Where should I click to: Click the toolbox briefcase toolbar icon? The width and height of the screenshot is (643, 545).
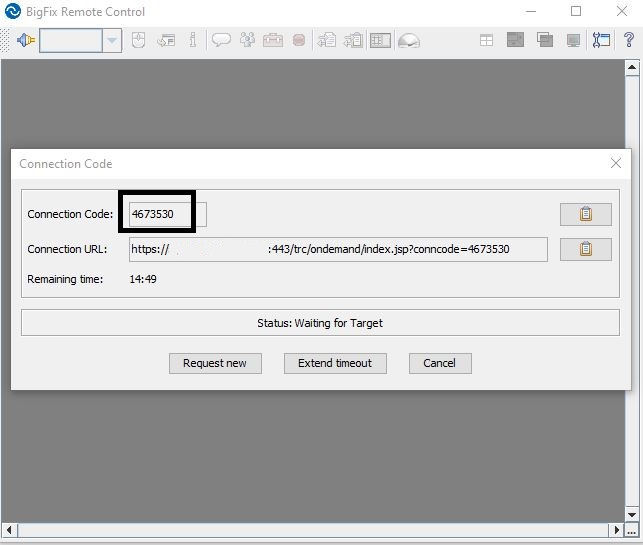click(273, 40)
